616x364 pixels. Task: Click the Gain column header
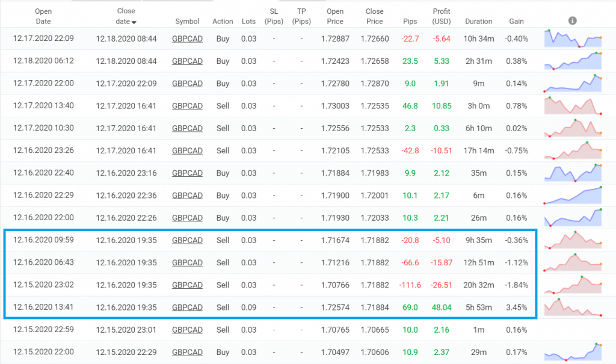516,22
